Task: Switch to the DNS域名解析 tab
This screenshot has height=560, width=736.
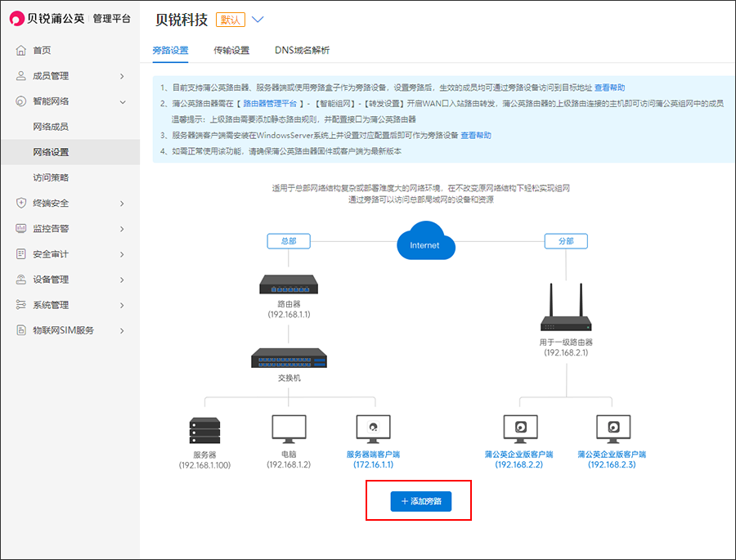Action: pos(303,50)
